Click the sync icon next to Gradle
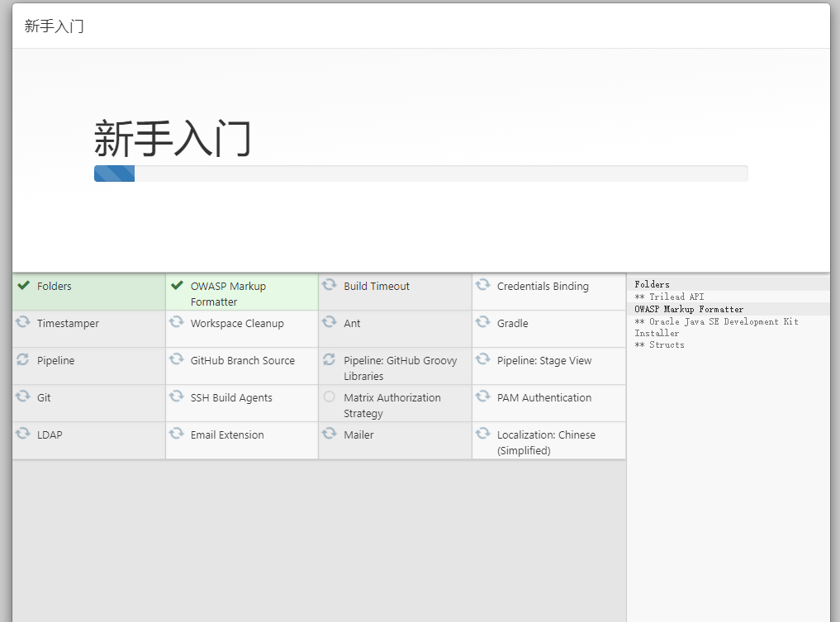This screenshot has height=622, width=840. coord(482,321)
